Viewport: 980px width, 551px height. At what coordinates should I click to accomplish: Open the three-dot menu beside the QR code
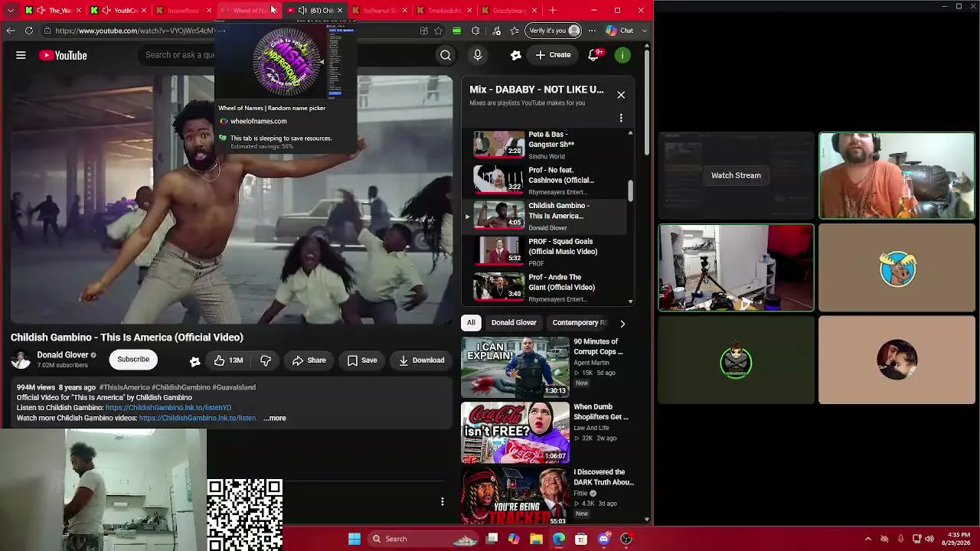click(442, 502)
